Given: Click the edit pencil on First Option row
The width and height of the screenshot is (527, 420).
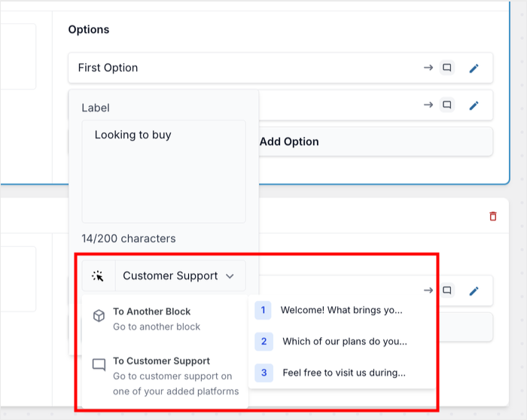Looking at the screenshot, I should point(474,68).
